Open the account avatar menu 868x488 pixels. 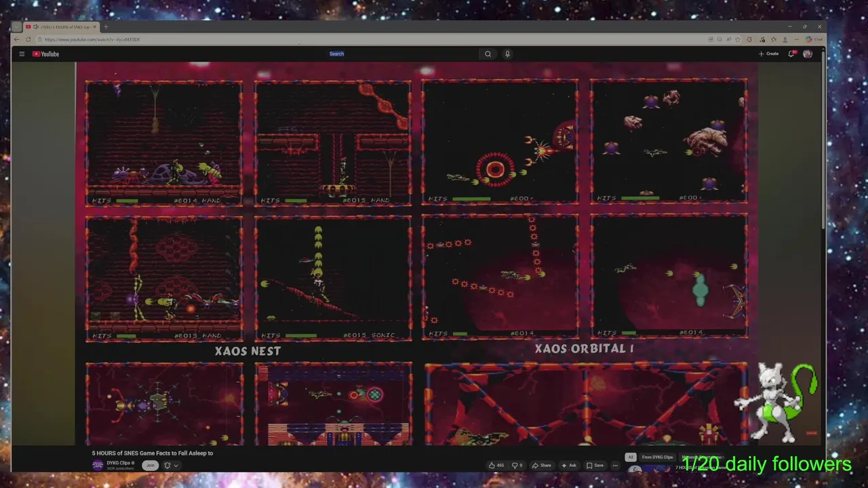808,54
